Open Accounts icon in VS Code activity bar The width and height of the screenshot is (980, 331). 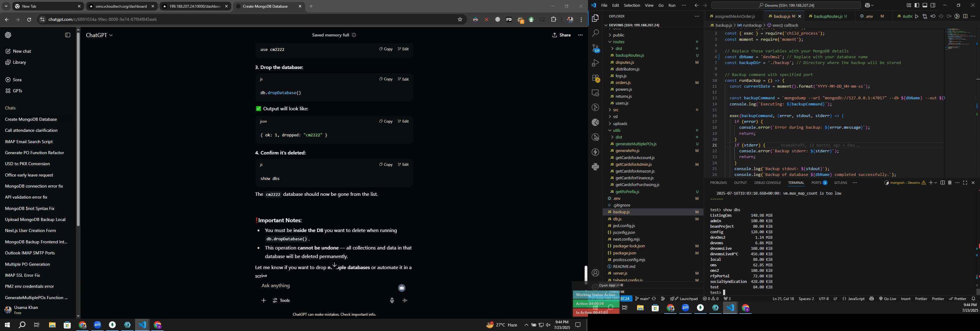tap(595, 273)
